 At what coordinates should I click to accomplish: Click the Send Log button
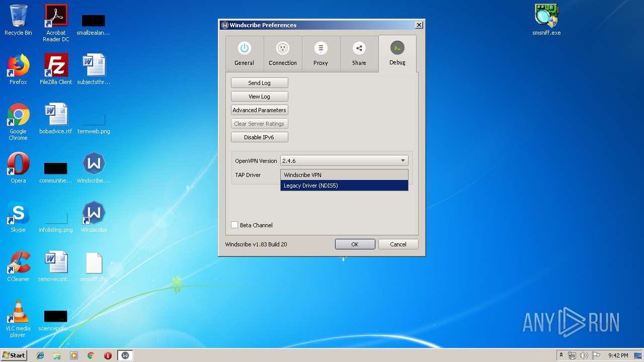(x=259, y=83)
